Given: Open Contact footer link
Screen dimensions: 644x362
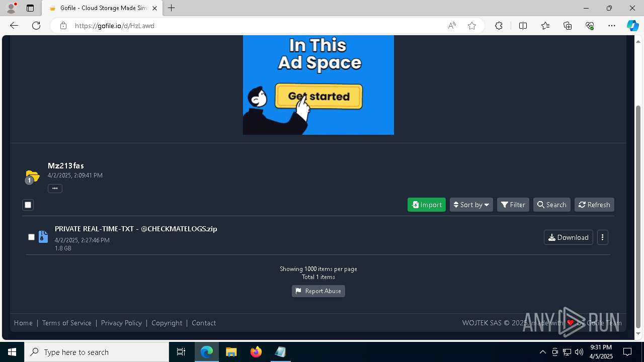Looking at the screenshot, I should (204, 323).
